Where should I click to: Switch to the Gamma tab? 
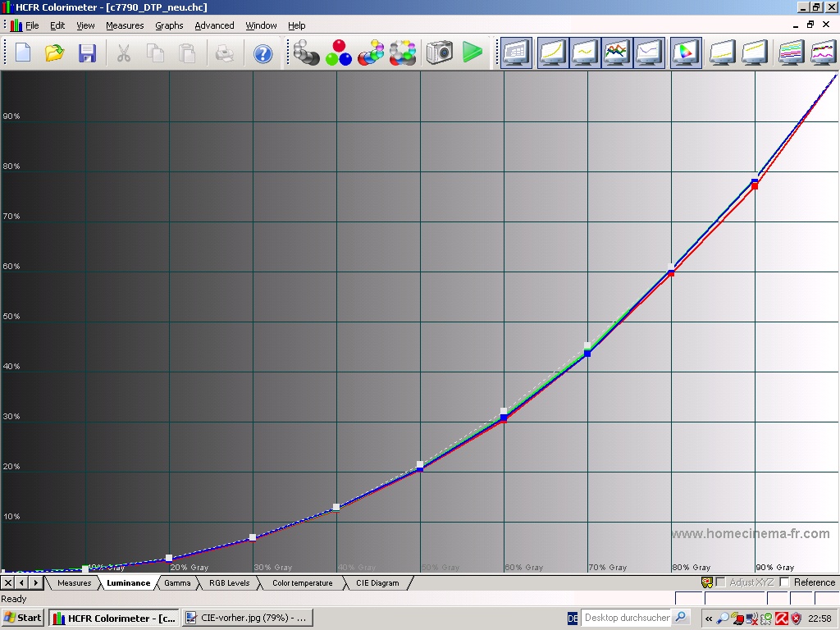(x=177, y=583)
